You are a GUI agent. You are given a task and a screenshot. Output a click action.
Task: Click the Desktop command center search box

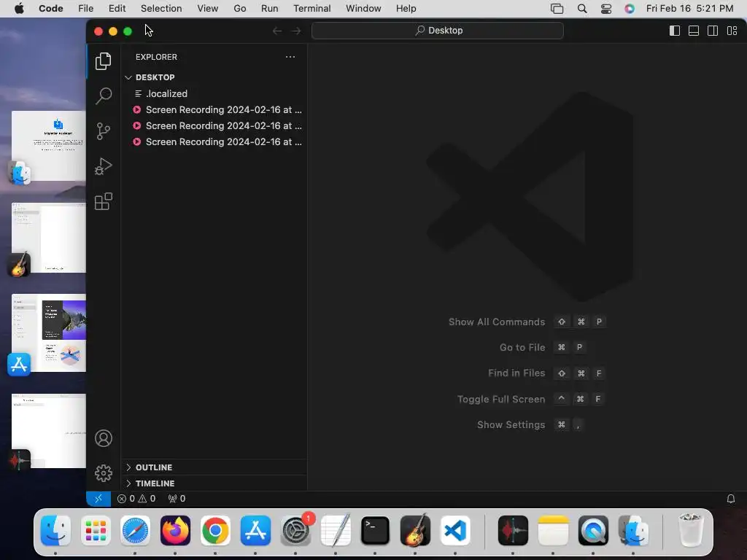tap(438, 31)
